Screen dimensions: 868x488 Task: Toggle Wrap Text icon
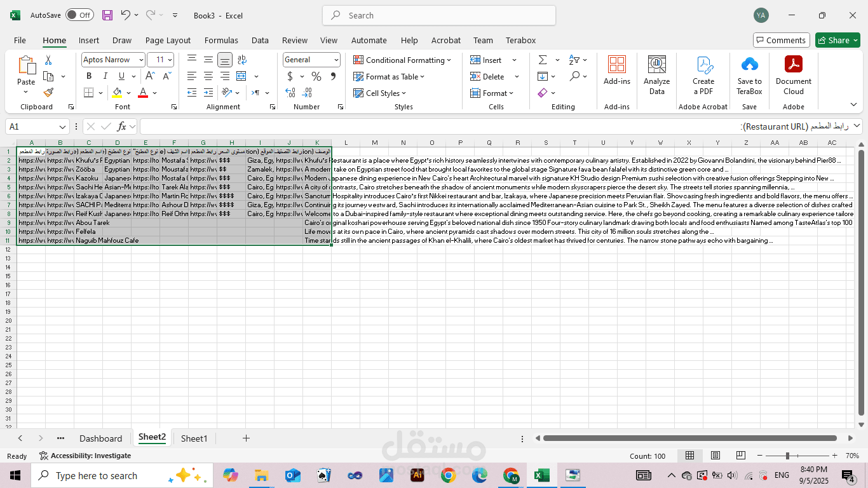coord(241,60)
